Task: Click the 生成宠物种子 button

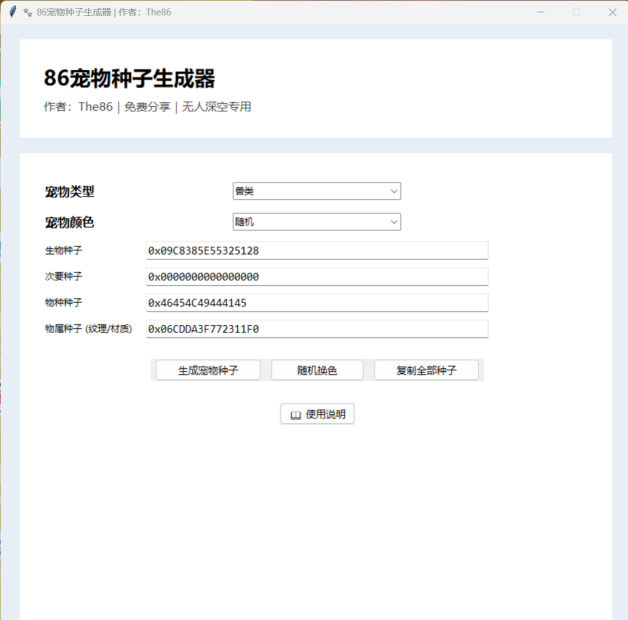Action: point(208,370)
